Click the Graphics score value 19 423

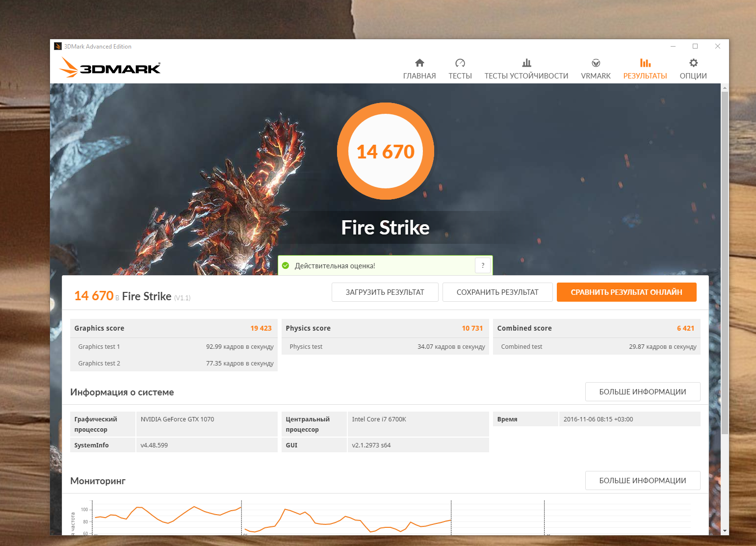click(261, 328)
